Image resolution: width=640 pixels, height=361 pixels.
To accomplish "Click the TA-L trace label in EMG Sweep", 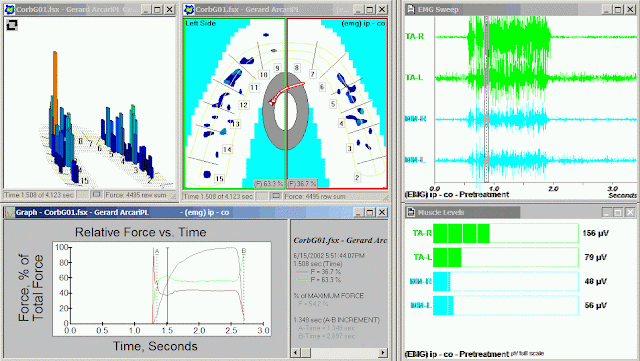I will [414, 78].
